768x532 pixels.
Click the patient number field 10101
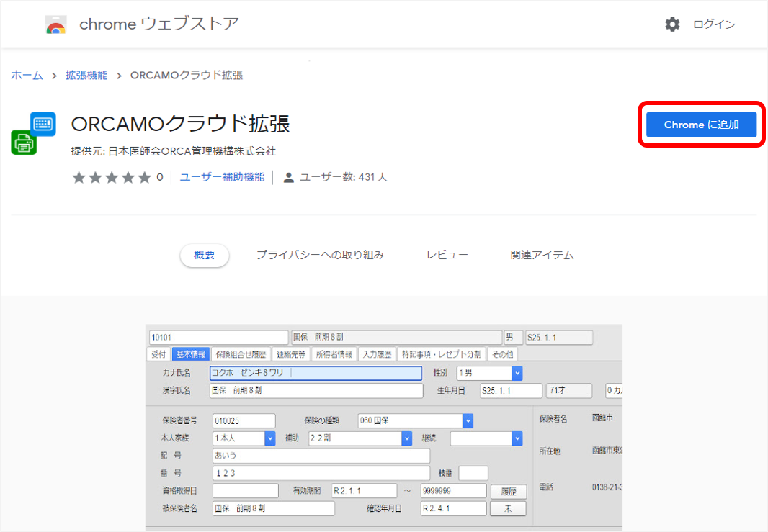point(218,337)
